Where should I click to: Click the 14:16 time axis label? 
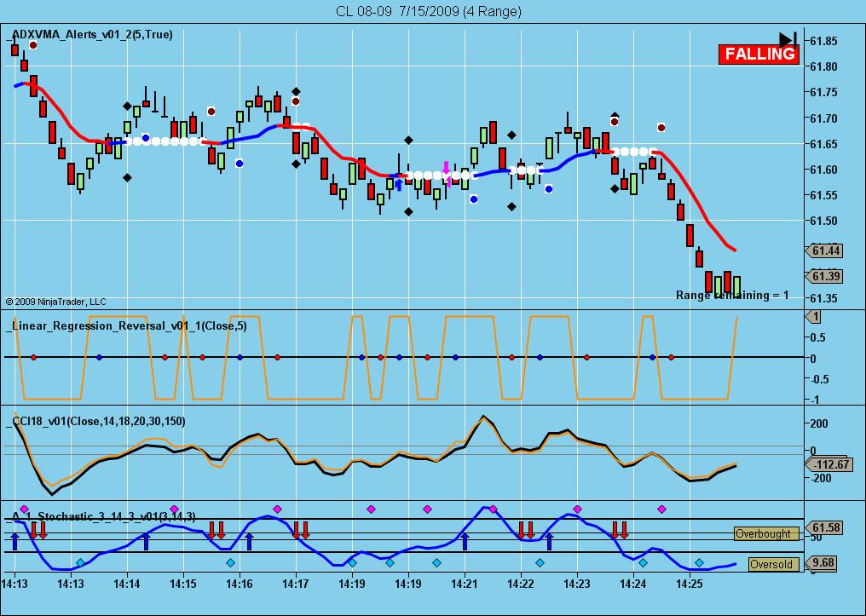(x=240, y=584)
